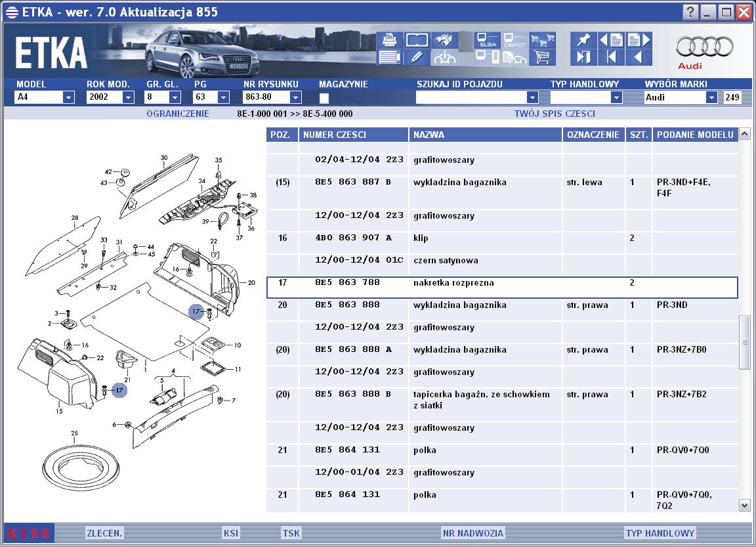Click the POZ. column header

(282, 135)
